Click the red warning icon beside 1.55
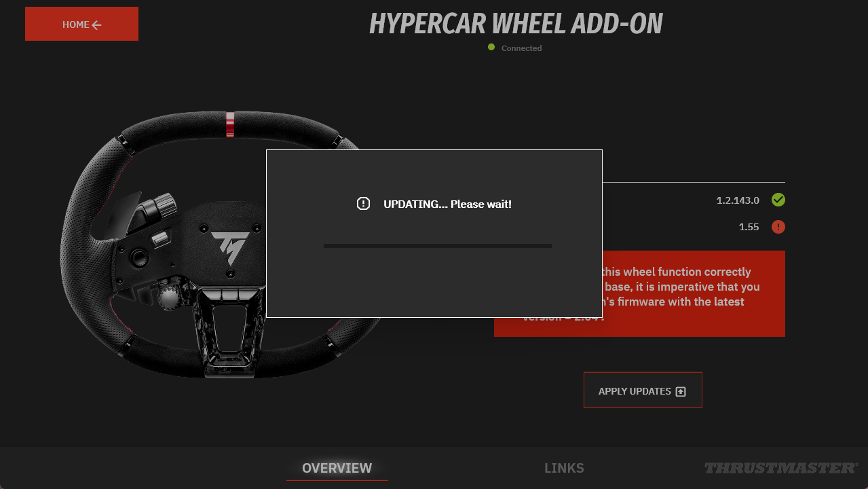This screenshot has width=868, height=489. (778, 227)
